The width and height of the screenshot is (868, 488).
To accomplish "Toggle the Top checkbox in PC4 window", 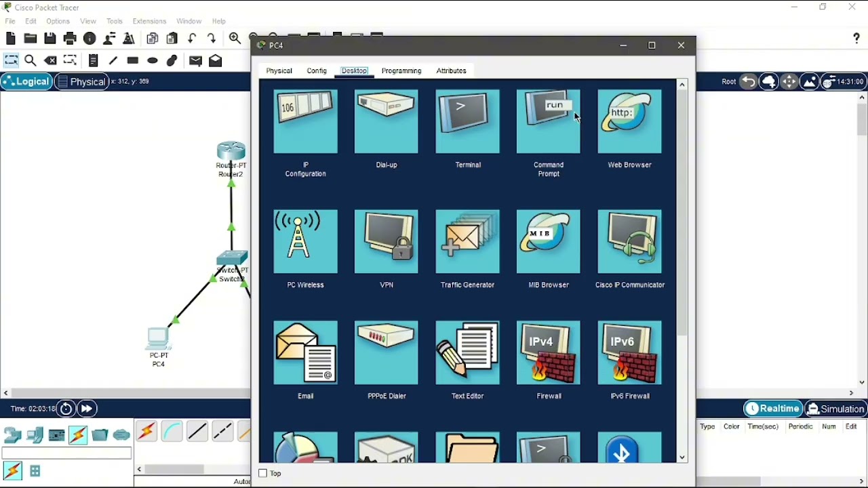I will coord(263,473).
